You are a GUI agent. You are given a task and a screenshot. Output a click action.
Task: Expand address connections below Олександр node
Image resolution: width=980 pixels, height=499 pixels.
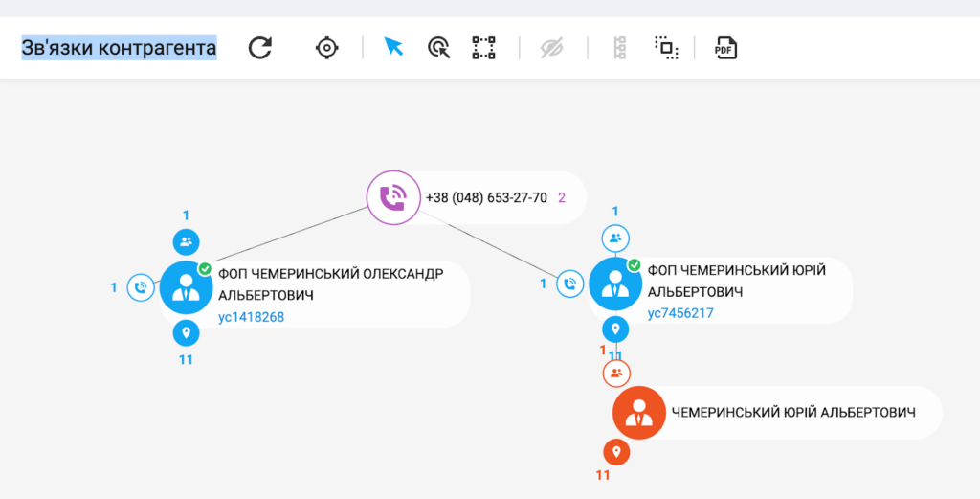click(186, 333)
